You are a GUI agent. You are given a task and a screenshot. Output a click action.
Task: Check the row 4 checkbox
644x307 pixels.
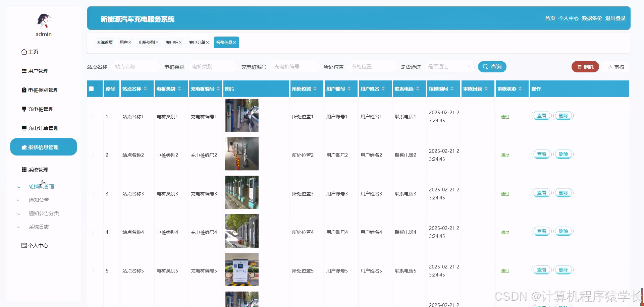tap(91, 232)
